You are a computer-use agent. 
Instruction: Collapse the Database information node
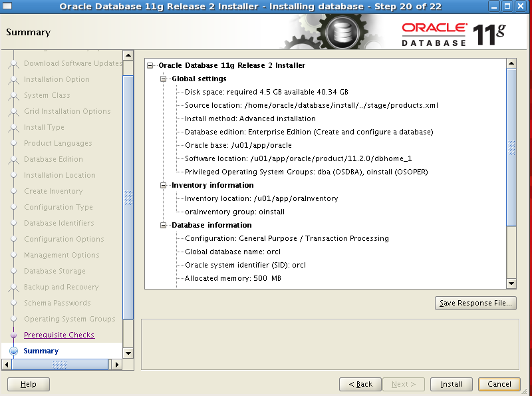pyautogui.click(x=163, y=225)
